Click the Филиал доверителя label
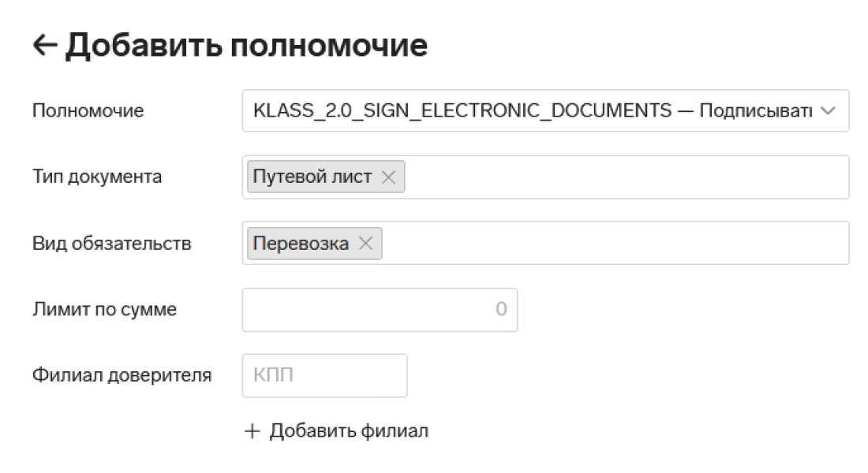This screenshot has width=868, height=473. [122, 375]
